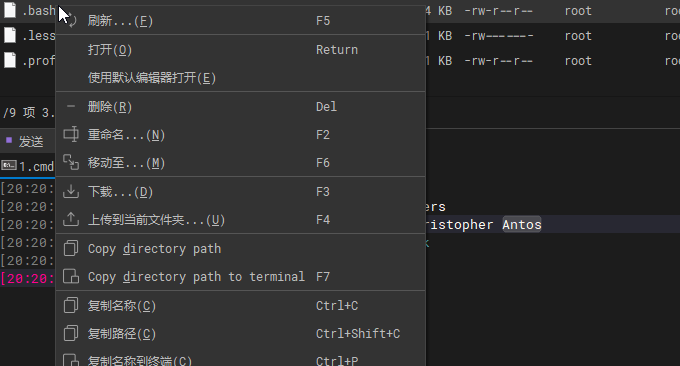Click the move-to icon
Viewport: 680px width, 366px height.
click(71, 163)
